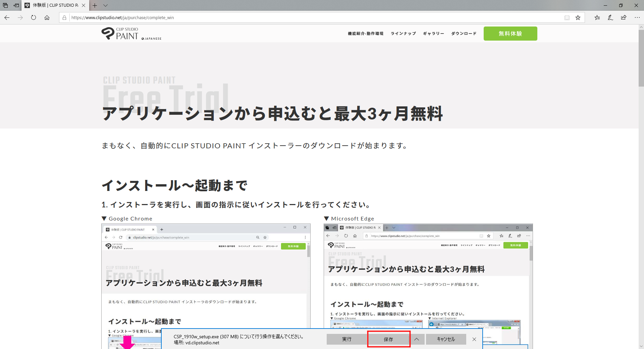Expand save options arrow next to 保存
Screen dimensions: 644x349
(417, 339)
